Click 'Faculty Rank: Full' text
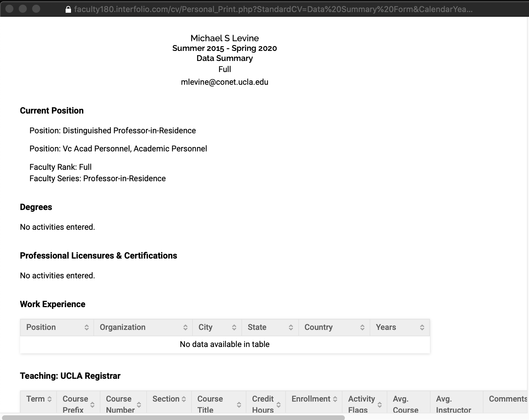Image resolution: width=529 pixels, height=420 pixels. coord(61,167)
